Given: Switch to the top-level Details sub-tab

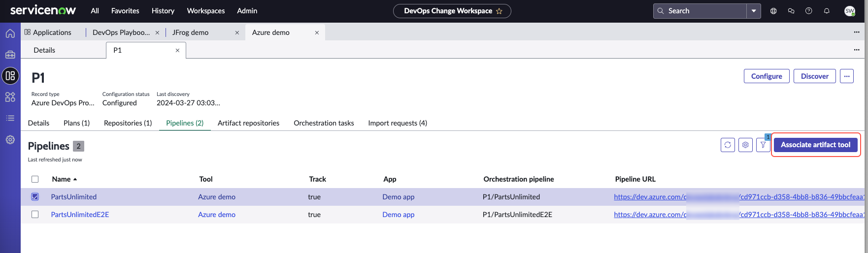Looking at the screenshot, I should [x=44, y=50].
